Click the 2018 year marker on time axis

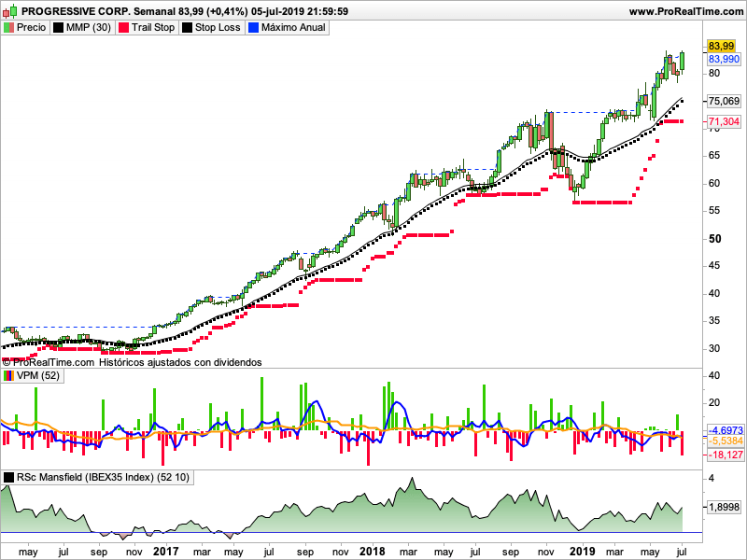point(373,552)
